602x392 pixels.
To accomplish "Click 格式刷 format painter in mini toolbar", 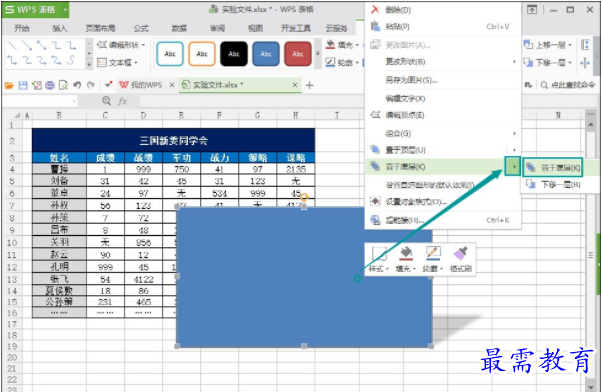I will pyautogui.click(x=460, y=259).
